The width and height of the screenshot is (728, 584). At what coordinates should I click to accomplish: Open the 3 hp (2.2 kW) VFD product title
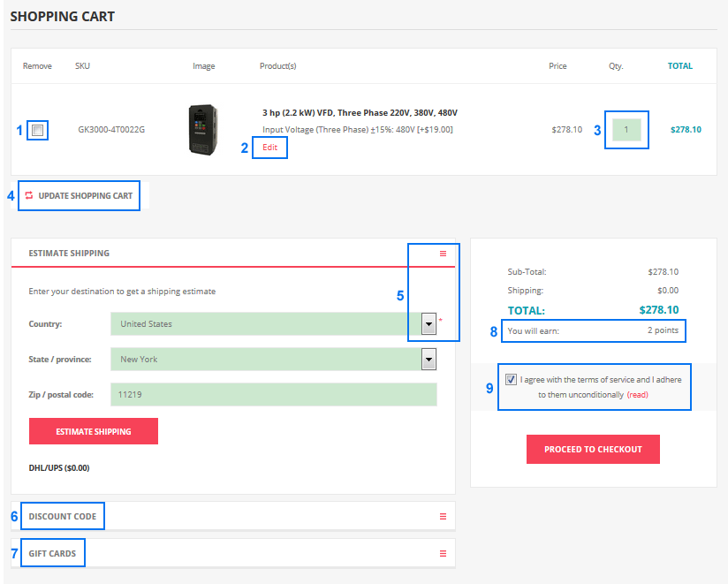coord(360,112)
